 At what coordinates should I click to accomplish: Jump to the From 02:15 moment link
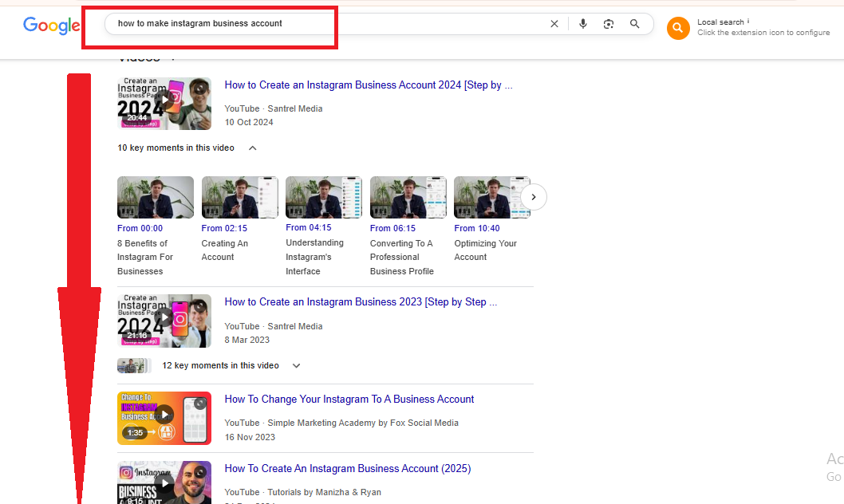pos(224,228)
